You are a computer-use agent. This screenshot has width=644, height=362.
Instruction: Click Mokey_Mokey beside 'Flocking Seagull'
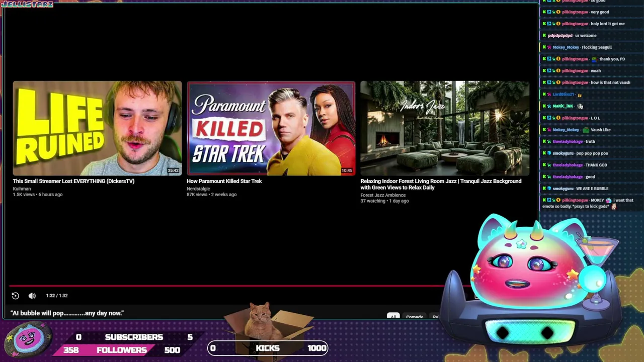tap(566, 47)
